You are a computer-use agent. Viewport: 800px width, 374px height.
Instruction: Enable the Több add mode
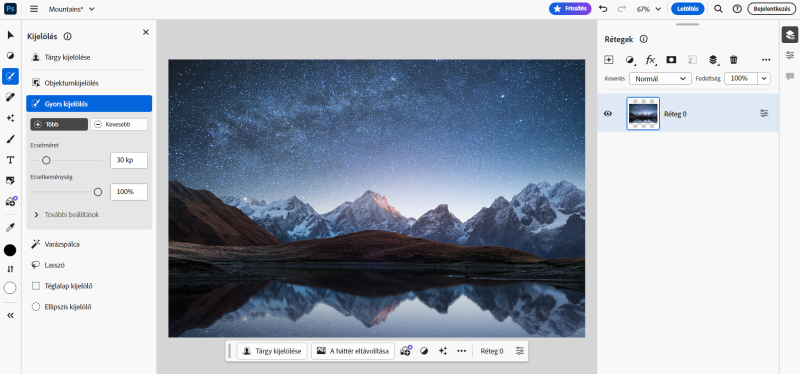pyautogui.click(x=59, y=124)
